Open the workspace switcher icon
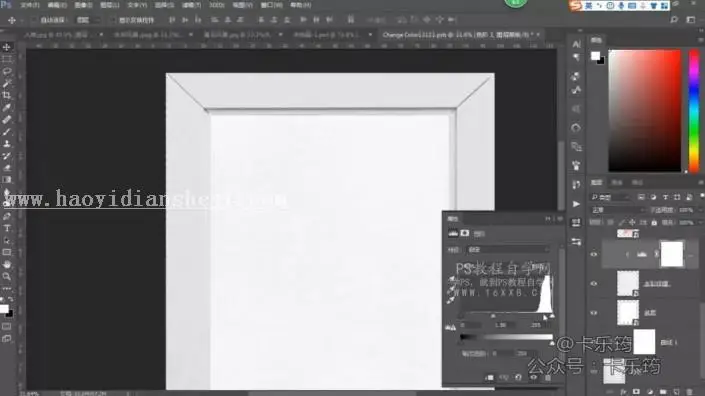 tap(691, 20)
